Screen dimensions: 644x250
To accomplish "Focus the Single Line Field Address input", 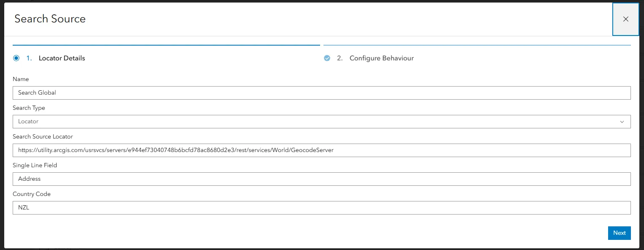I will click(x=322, y=179).
